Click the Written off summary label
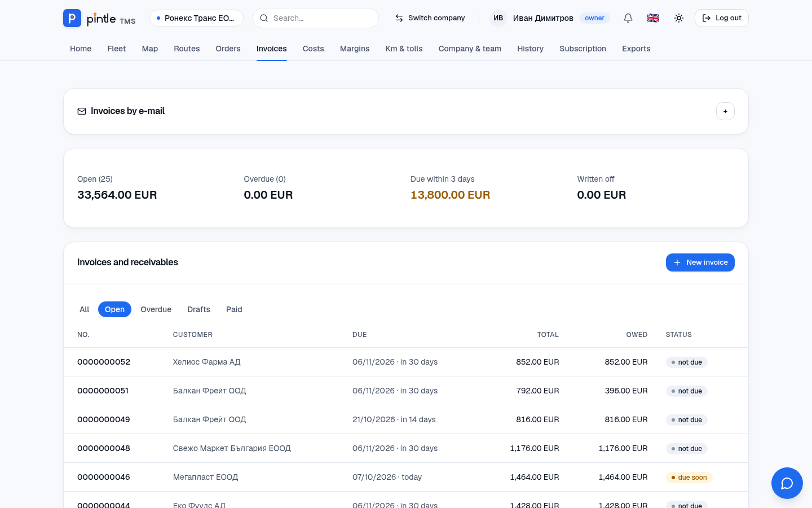Viewport: 812px width, 508px height. [596, 179]
